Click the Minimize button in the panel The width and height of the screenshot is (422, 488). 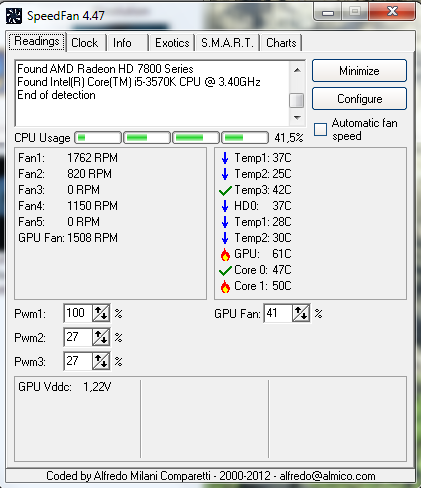pos(359,71)
